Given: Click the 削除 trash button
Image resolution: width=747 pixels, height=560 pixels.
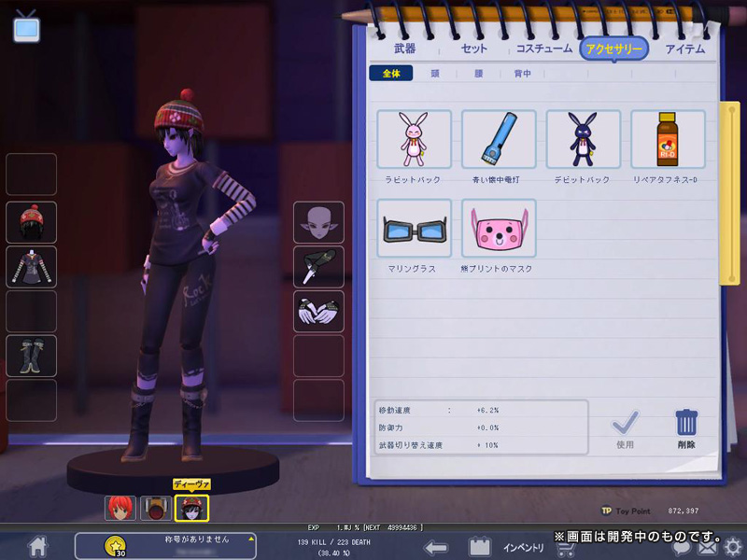Looking at the screenshot, I should pyautogui.click(x=686, y=429).
